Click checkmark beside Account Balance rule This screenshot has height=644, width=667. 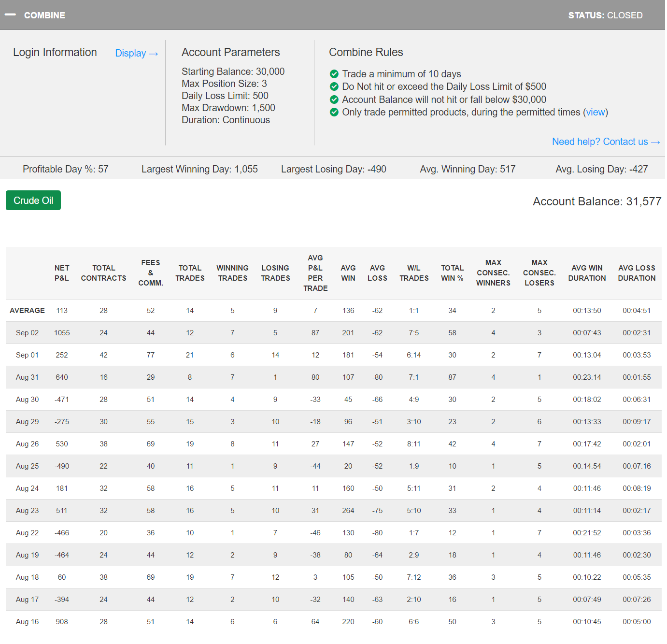[x=334, y=100]
